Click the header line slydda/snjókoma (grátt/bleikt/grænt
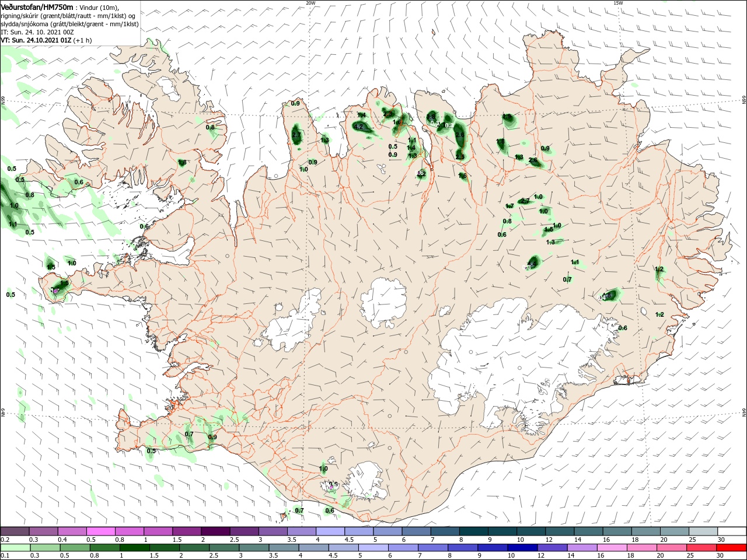Viewport: 747px width, 560px height. pyautogui.click(x=69, y=24)
